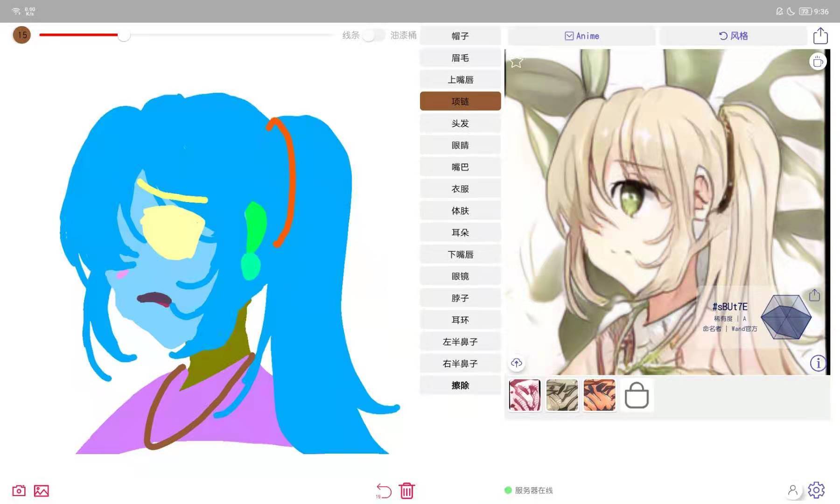This screenshot has height=504, width=840.
Task: Share the #sBUt7E style card
Action: click(814, 295)
